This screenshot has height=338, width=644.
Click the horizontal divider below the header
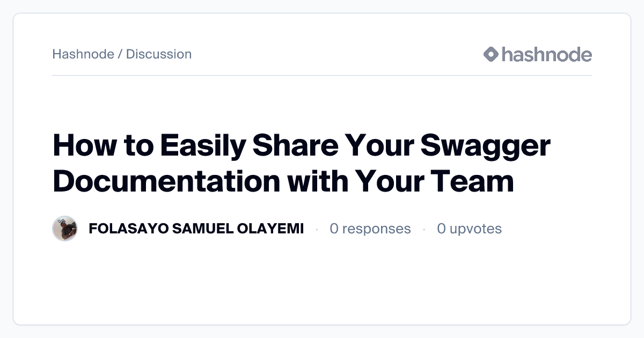(x=322, y=76)
